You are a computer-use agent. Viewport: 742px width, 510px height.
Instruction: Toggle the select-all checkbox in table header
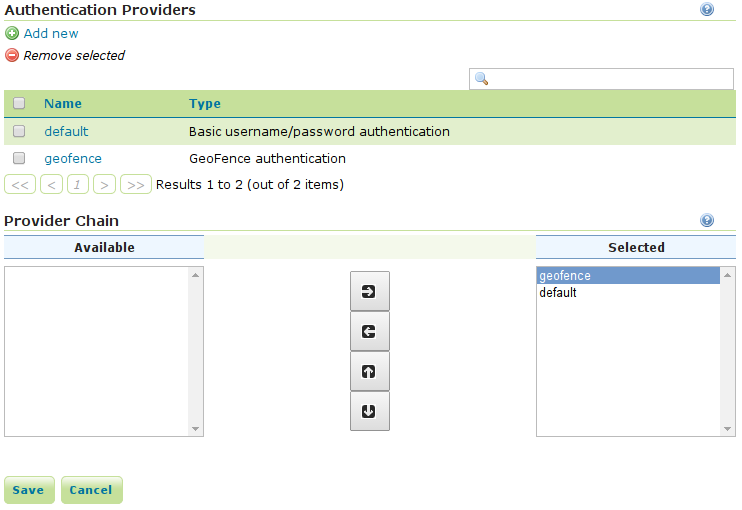(x=19, y=103)
